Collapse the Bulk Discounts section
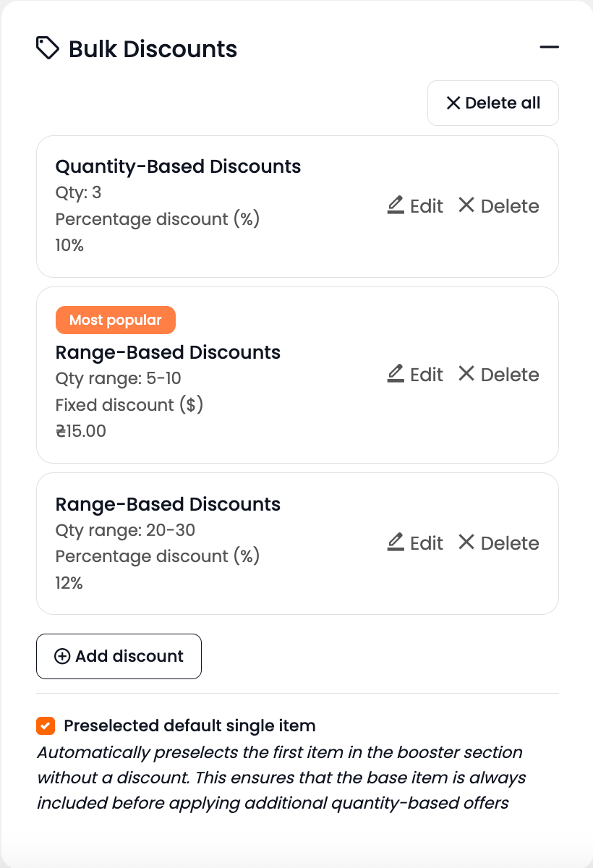The height and width of the screenshot is (868, 593). click(549, 48)
